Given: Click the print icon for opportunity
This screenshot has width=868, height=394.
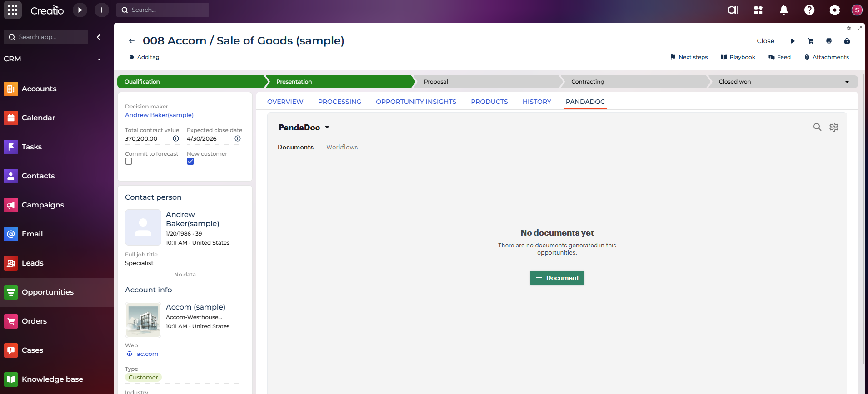Looking at the screenshot, I should tap(829, 41).
